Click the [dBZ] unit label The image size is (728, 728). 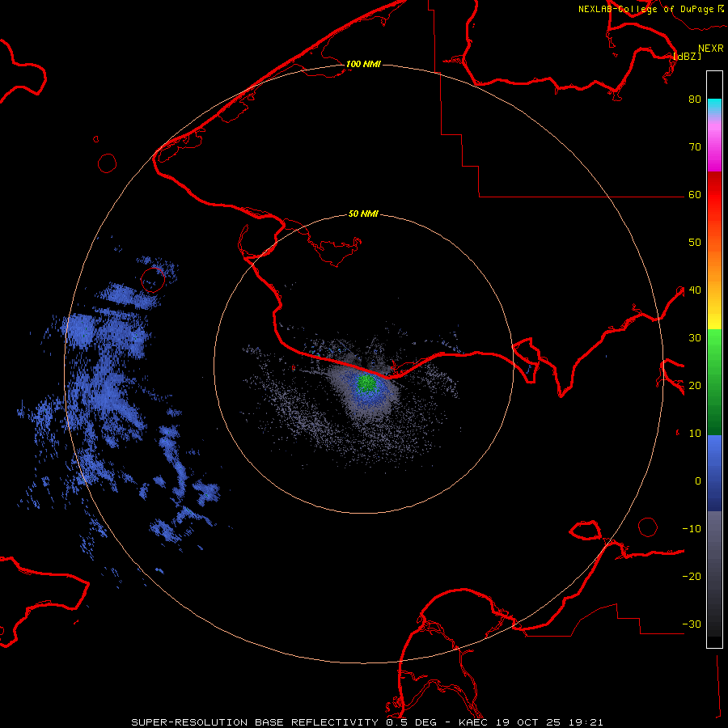pyautogui.click(x=687, y=56)
